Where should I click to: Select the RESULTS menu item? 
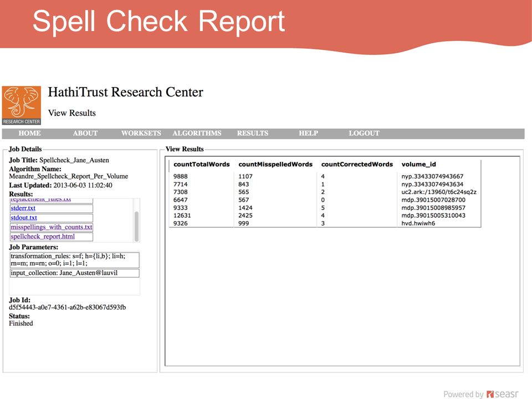tap(253, 134)
